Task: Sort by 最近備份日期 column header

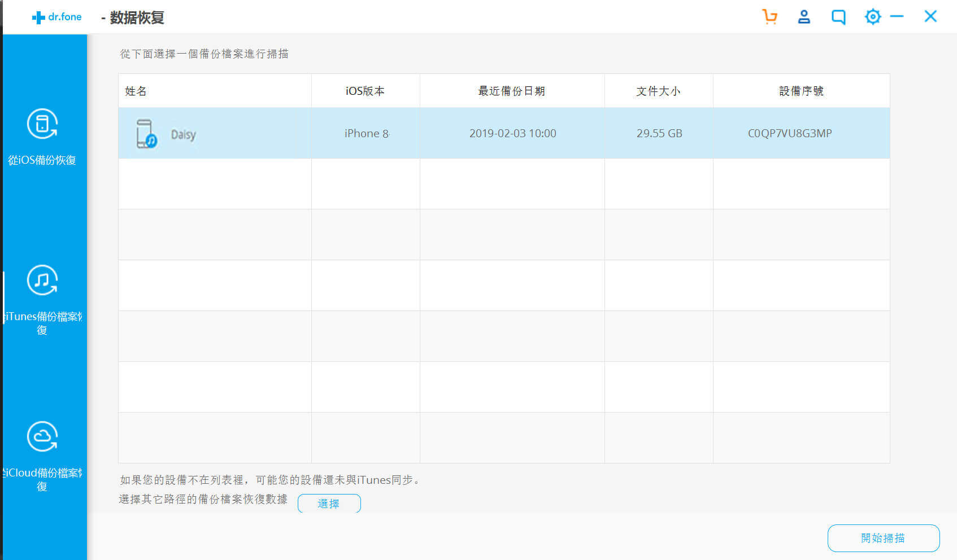Action: point(511,91)
